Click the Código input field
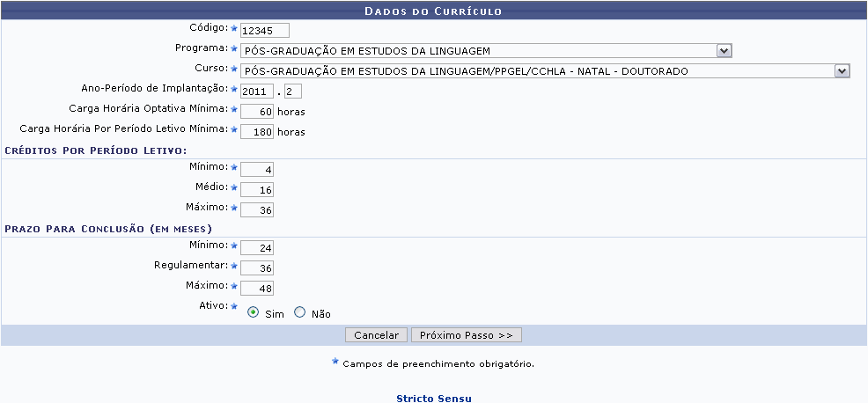 (x=264, y=31)
